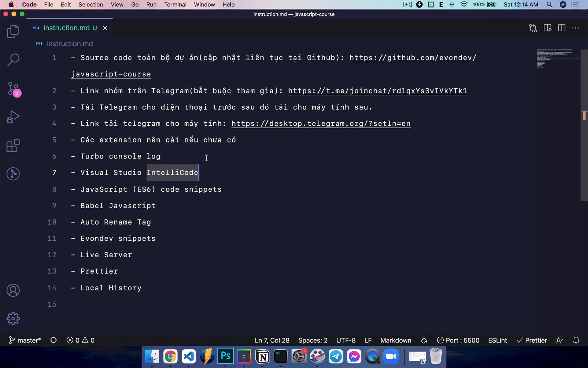
Task: Click the desktop.telegram.org link
Action: pyautogui.click(x=321, y=124)
